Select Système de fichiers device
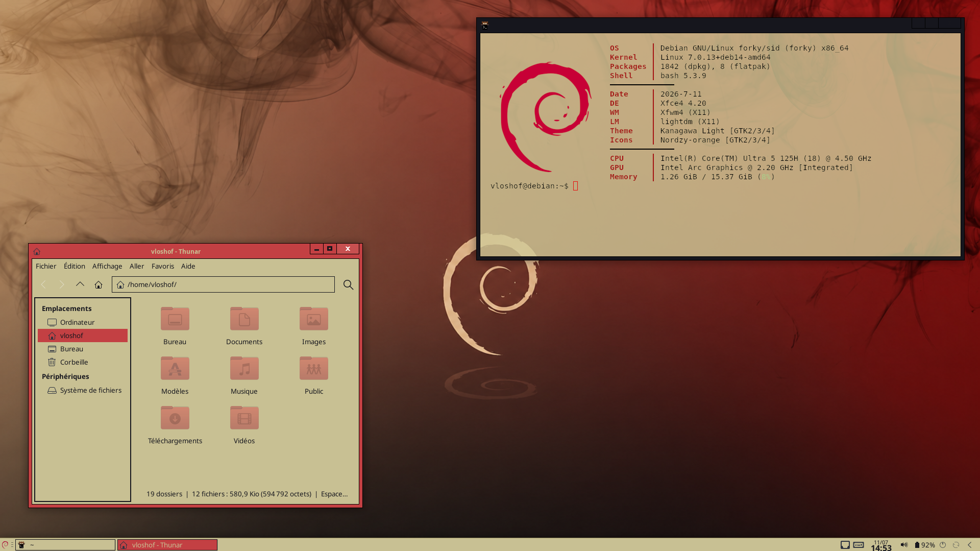The image size is (980, 551). pos(83,390)
